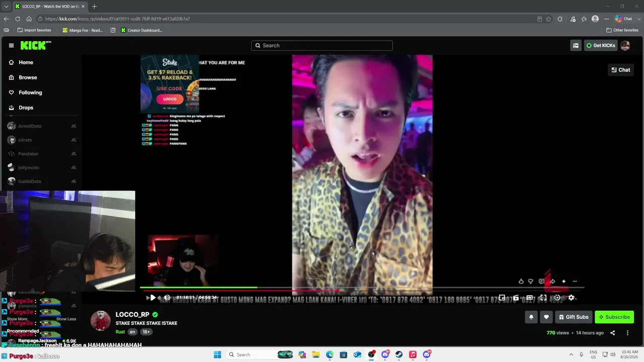
Task: Follow channel with heart button
Action: pos(546,317)
